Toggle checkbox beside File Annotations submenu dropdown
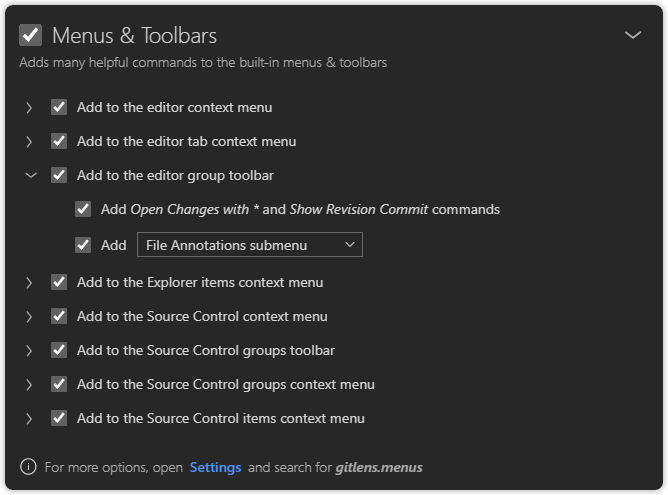Image resolution: width=668 pixels, height=495 pixels. point(83,245)
